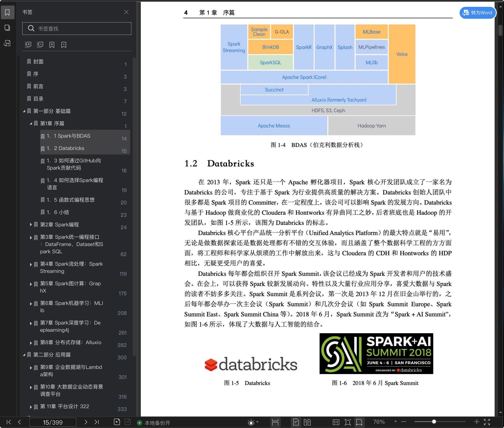Click the zoom out minus button
The image size is (504, 428).
pyautogui.click(x=403, y=422)
